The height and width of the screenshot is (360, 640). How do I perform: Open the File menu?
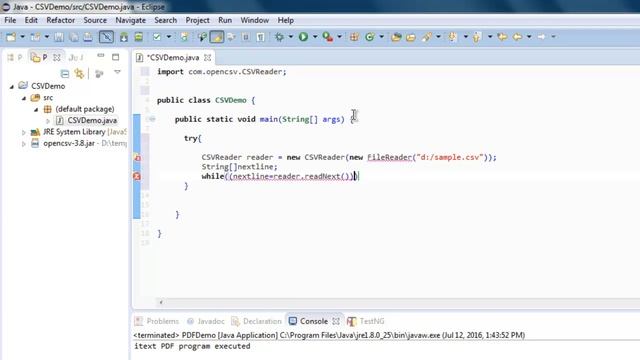click(10, 20)
